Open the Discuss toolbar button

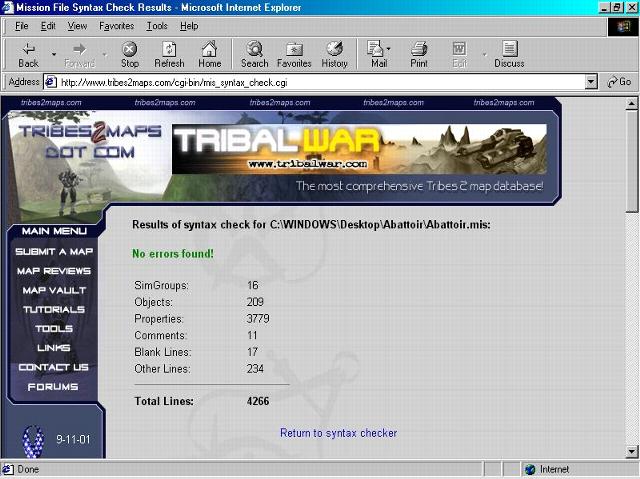pos(509,54)
